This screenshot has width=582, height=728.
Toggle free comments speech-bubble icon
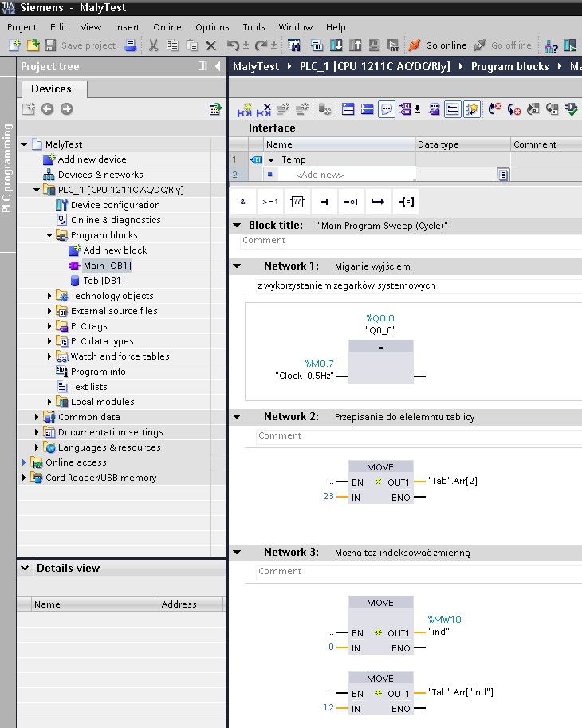point(386,109)
